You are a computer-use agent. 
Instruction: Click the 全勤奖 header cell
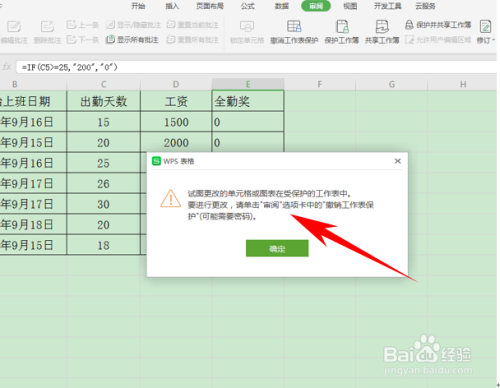248,101
